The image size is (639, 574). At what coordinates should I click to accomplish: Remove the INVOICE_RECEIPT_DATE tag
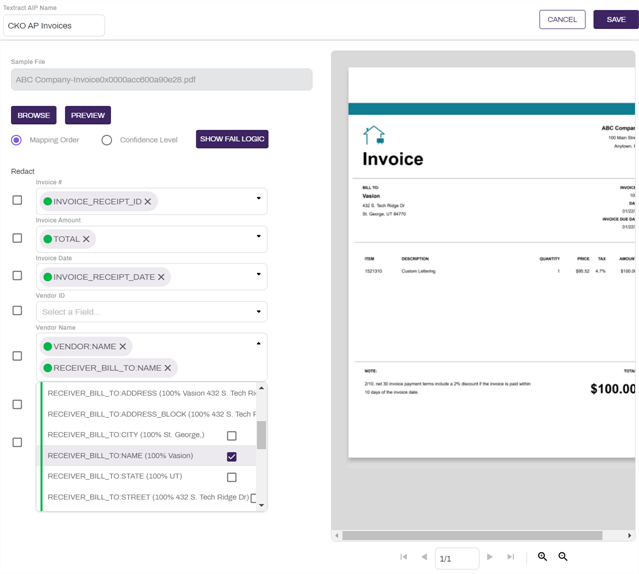(161, 277)
